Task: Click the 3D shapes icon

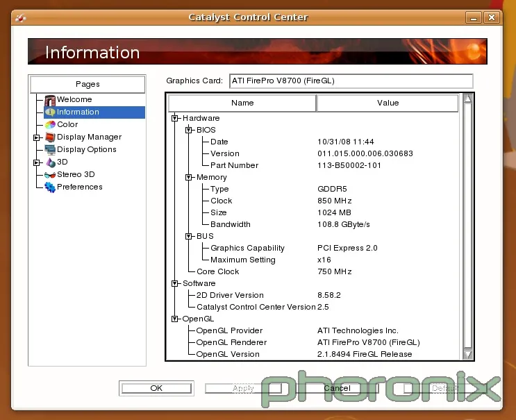Action: click(x=50, y=162)
